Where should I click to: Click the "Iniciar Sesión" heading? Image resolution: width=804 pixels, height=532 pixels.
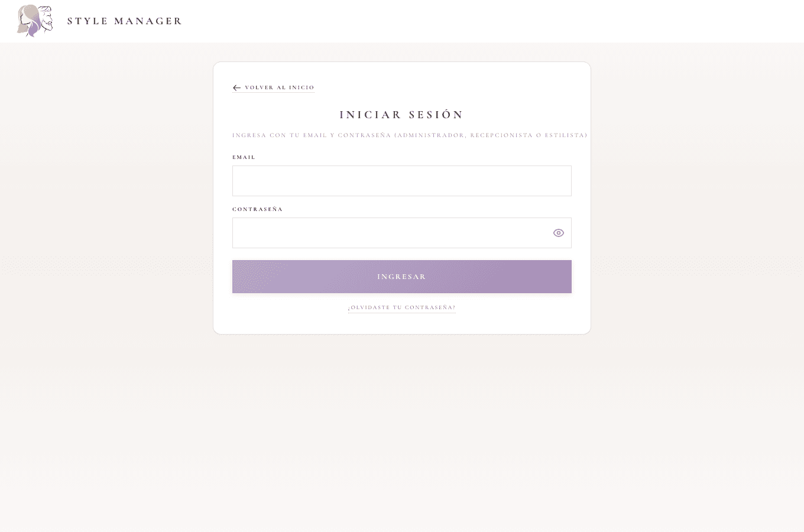(x=401, y=115)
